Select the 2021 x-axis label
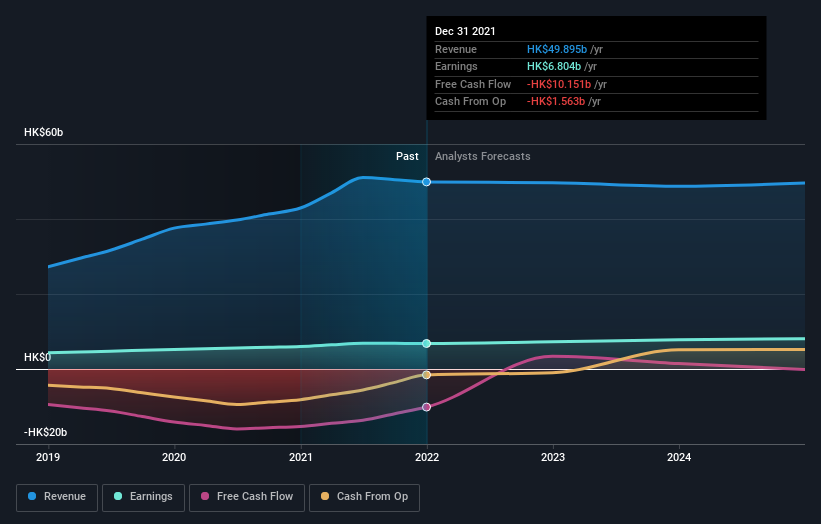 point(301,457)
